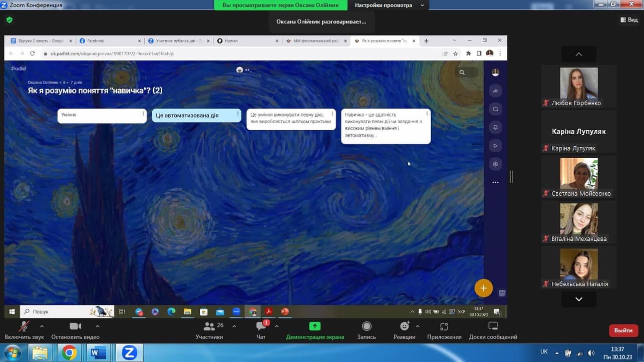Add a post with the yellow plus button
This screenshot has width=644, height=362.
tap(484, 288)
